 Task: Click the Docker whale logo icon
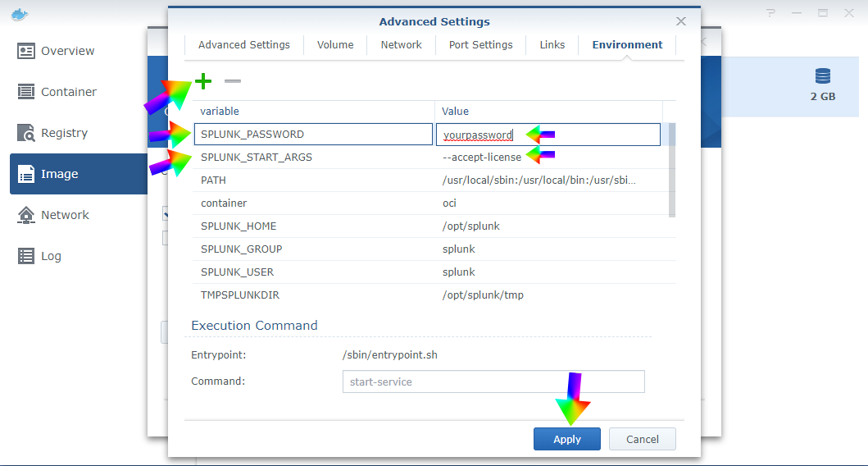(x=19, y=15)
